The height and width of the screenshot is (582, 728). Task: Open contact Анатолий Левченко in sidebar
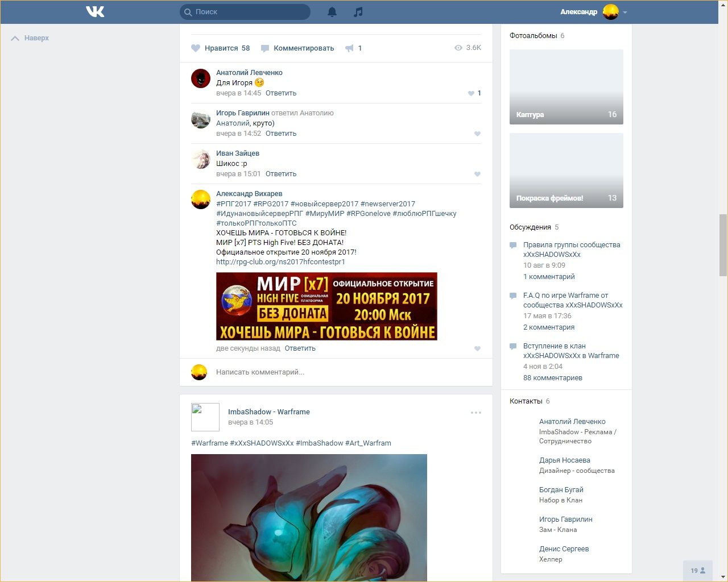point(572,422)
